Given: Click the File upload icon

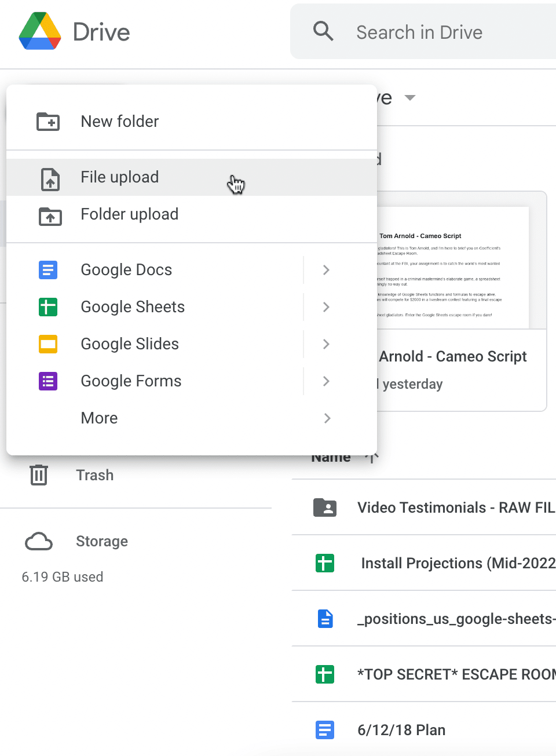Looking at the screenshot, I should click(x=50, y=180).
